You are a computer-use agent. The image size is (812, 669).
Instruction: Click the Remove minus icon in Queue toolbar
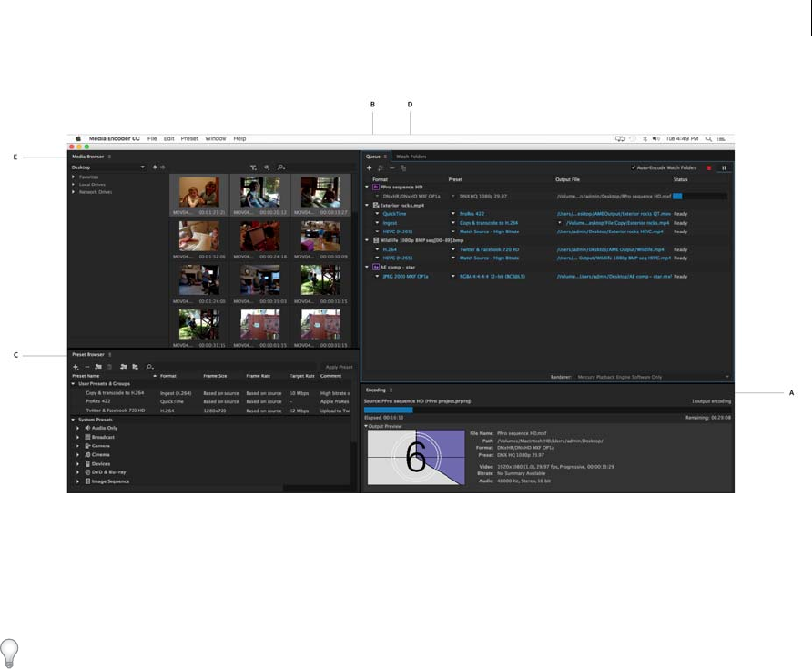[392, 167]
